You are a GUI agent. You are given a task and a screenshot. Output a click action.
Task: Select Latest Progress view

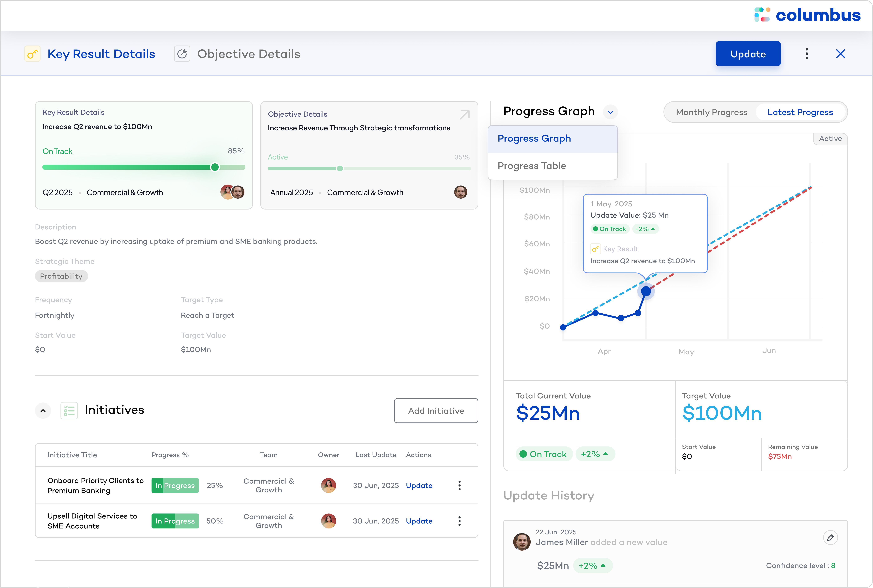[x=800, y=112]
